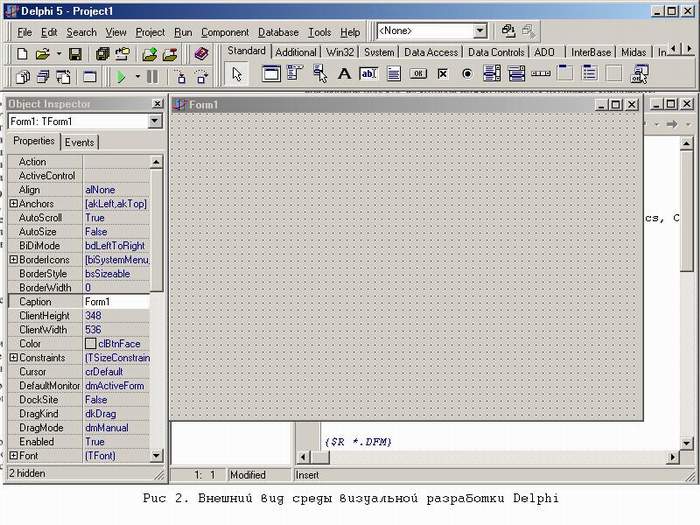Select the GroupBox component
The height and width of the screenshot is (525, 700).
(565, 73)
